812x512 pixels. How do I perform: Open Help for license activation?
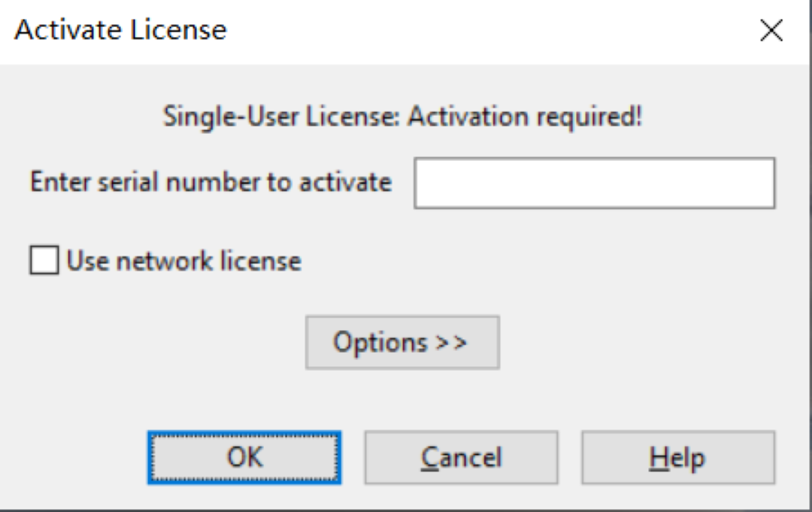pos(677,457)
